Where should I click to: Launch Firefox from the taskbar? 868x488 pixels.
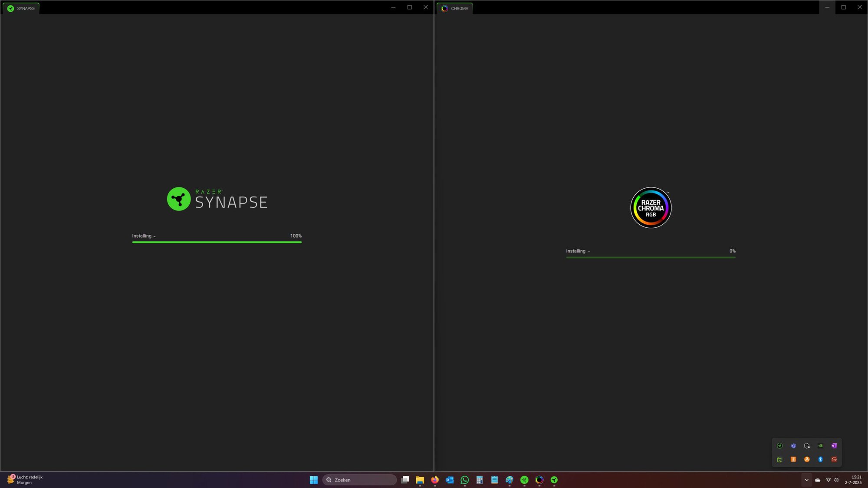coord(435,480)
